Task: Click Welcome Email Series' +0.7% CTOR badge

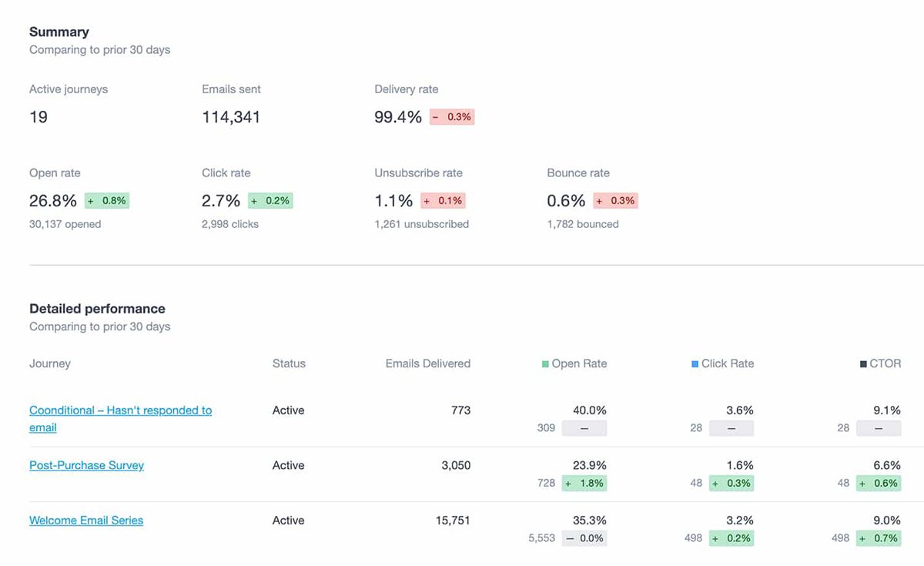Action: (878, 538)
